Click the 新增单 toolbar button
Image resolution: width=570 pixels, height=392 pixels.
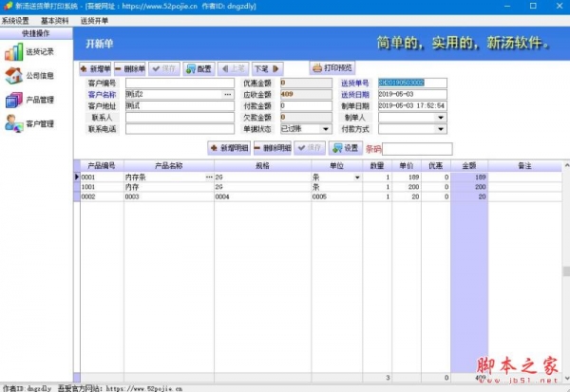tap(95, 68)
